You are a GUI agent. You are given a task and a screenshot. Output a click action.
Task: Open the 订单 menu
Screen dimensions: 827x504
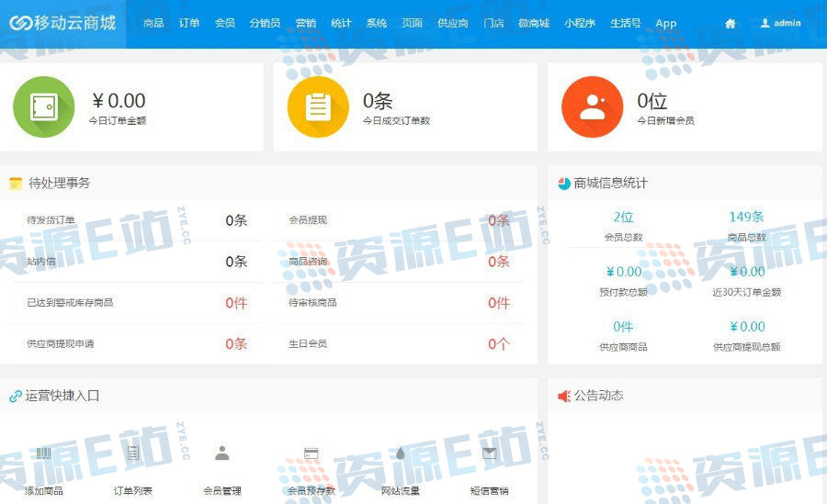pyautogui.click(x=189, y=24)
